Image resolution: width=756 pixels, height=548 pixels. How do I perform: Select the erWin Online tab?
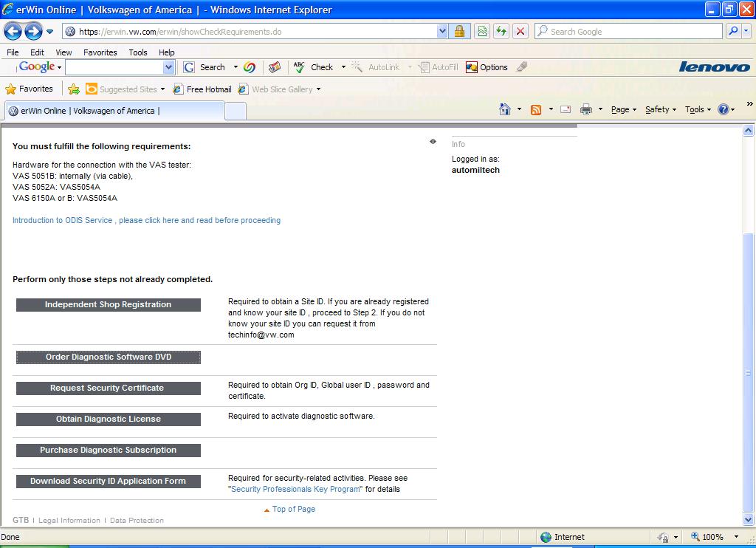[114, 111]
